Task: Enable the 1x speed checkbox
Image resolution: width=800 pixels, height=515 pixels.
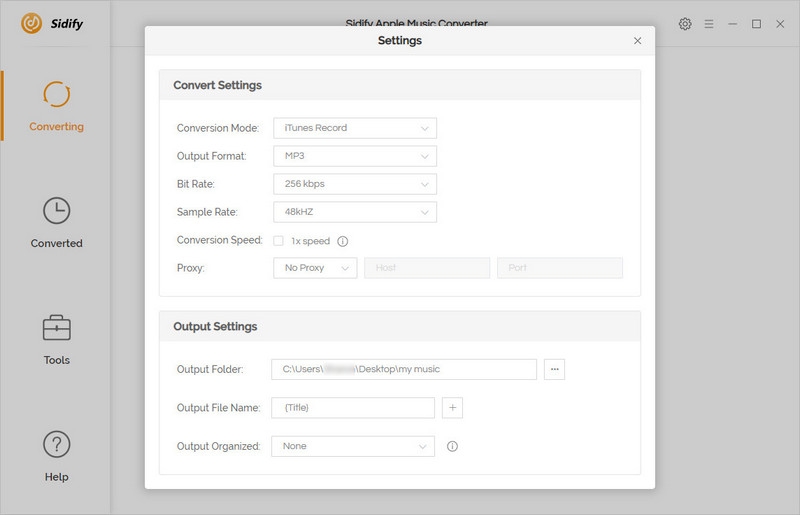Action: 279,241
